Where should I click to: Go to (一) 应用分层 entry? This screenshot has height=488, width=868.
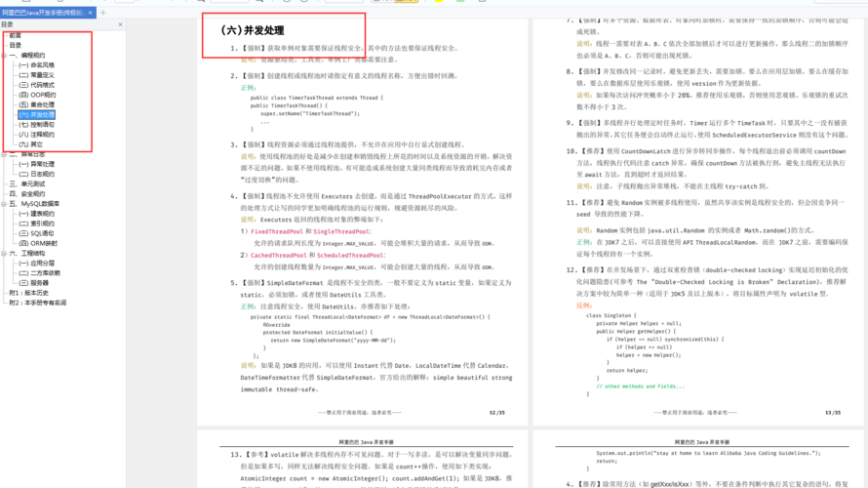pyautogui.click(x=36, y=264)
